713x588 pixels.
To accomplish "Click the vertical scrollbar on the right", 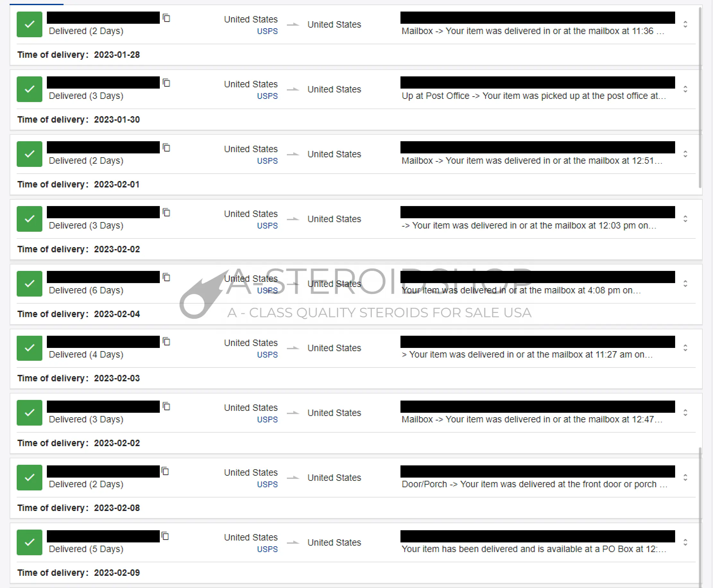I will pyautogui.click(x=700, y=98).
